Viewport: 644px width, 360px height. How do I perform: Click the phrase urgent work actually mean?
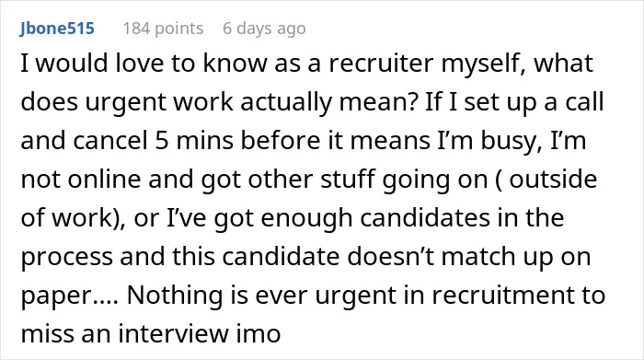coord(251,102)
